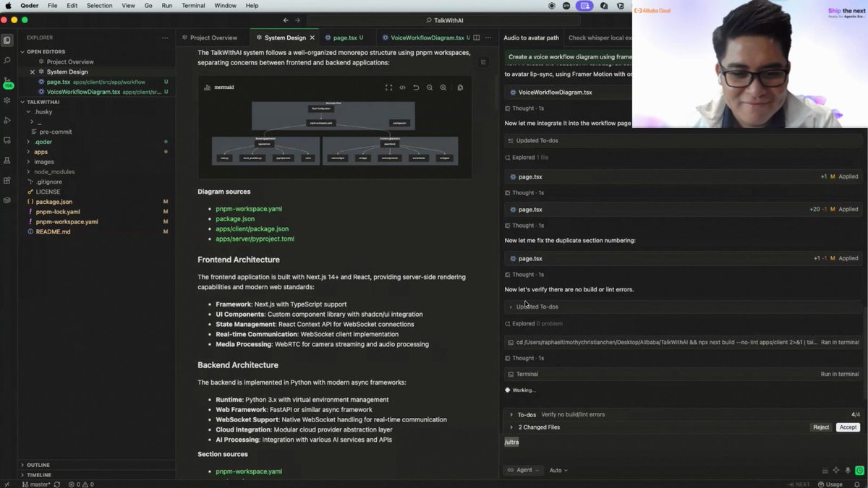The height and width of the screenshot is (488, 868).
Task: Open README.md in the explorer
Action: pyautogui.click(x=54, y=232)
